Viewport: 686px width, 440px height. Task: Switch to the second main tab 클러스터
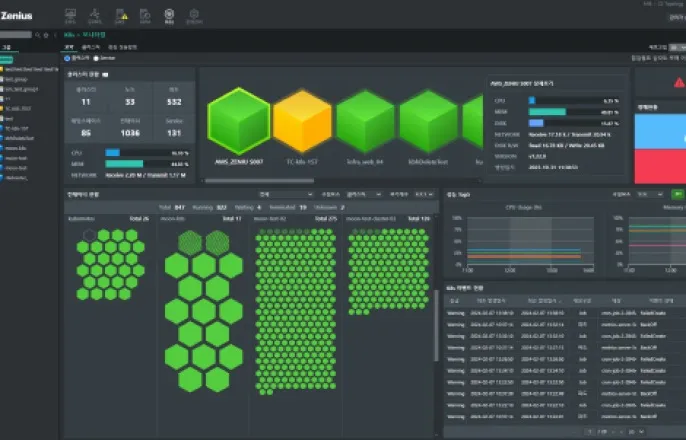click(91, 47)
